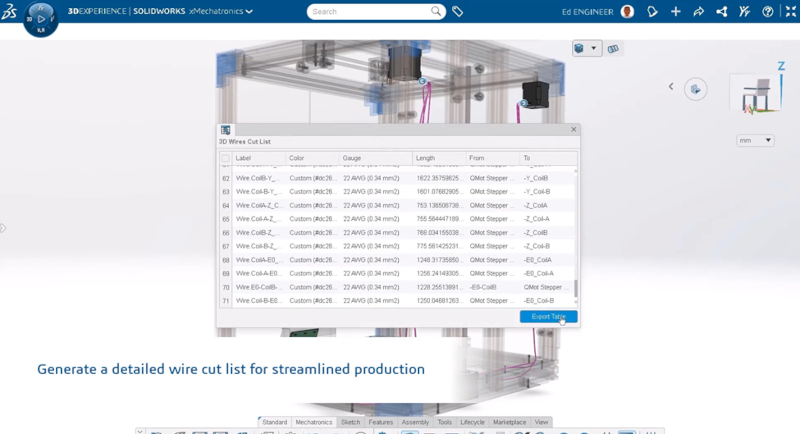Switch to the Assembly tab
This screenshot has height=434, width=800.
click(415, 422)
